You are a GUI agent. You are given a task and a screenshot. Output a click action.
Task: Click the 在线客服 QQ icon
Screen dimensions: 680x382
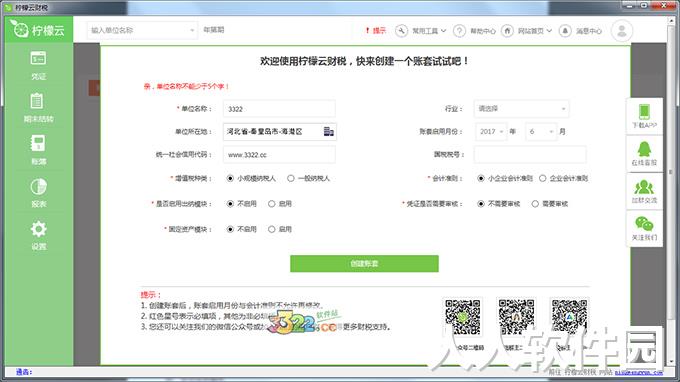click(x=644, y=149)
